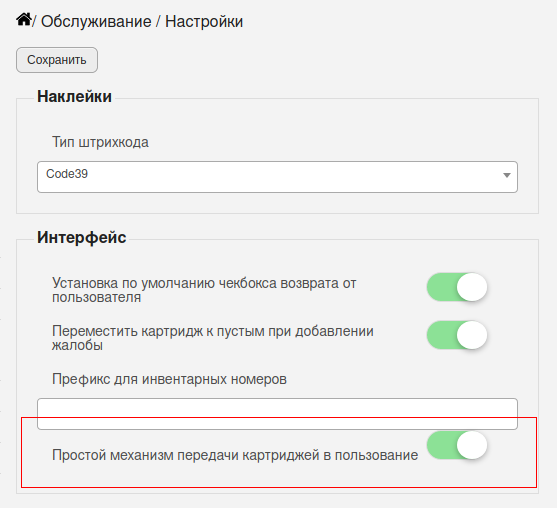557x508 pixels.
Task: Expand barcode type list using the arrow
Action: click(507, 175)
